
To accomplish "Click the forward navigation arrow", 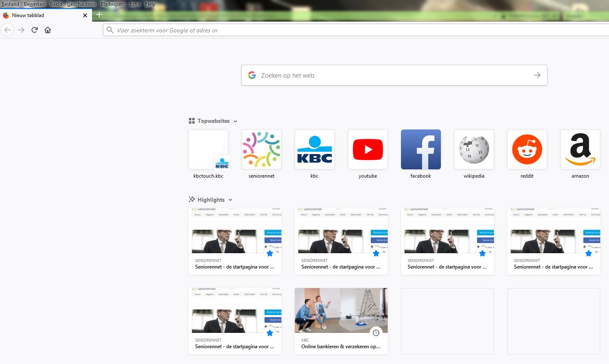I will (21, 30).
